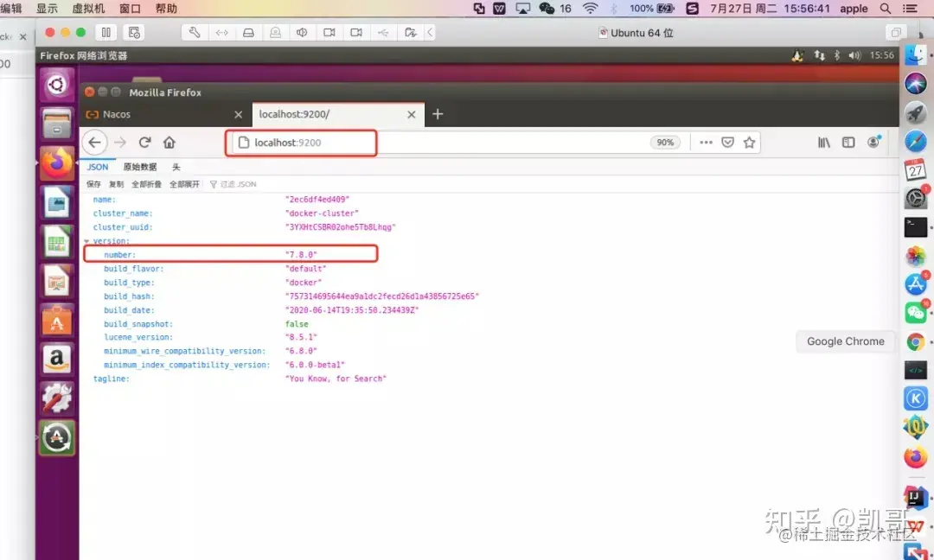934x560 pixels.
Task: Select the localhost:9200/ tab
Action: (x=338, y=114)
